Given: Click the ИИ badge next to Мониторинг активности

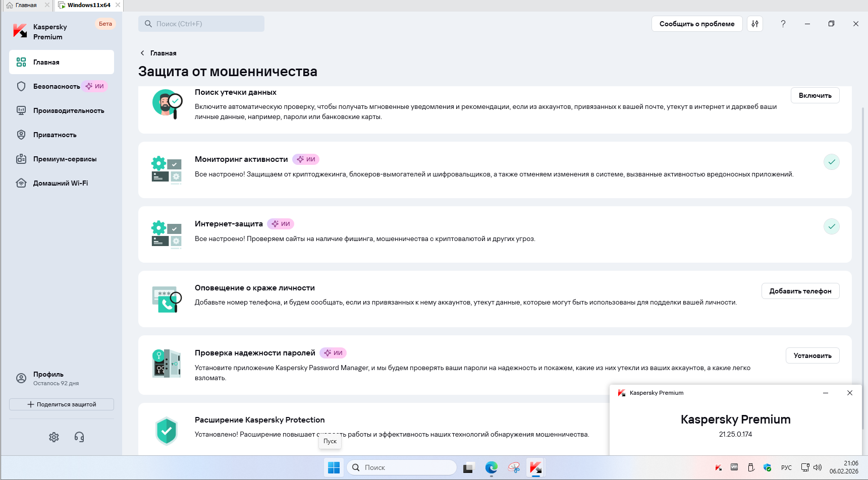Looking at the screenshot, I should pos(306,159).
